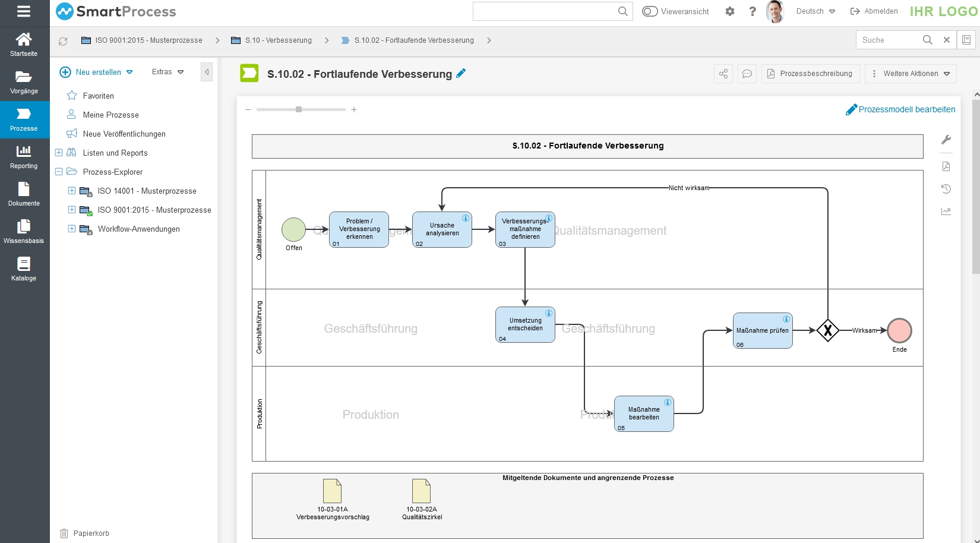
Task: Expand the Workflow-Anwendungen node
Action: pos(72,229)
